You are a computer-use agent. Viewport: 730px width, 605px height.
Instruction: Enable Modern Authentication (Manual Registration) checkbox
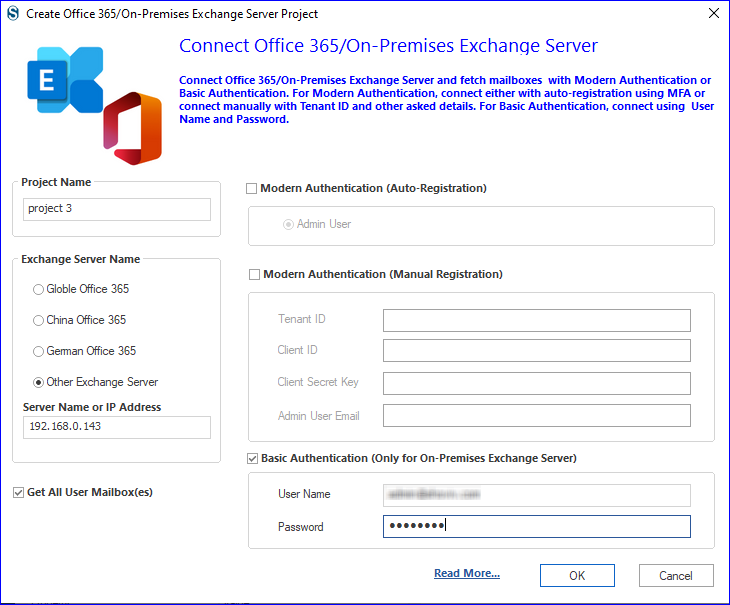pos(254,275)
